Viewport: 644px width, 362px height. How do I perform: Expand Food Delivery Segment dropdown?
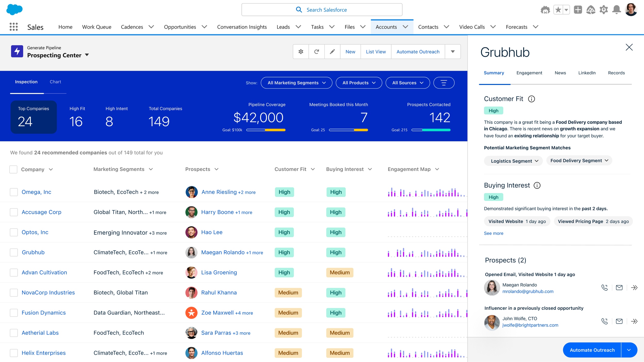(x=579, y=161)
